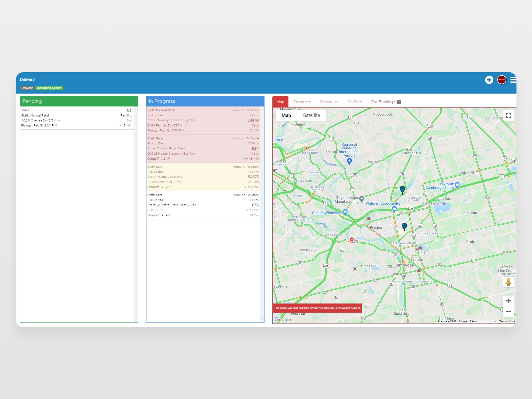The height and width of the screenshot is (399, 532).
Task: Click the Toyota Motor Manufacturing marker
Action: pyautogui.click(x=362, y=199)
